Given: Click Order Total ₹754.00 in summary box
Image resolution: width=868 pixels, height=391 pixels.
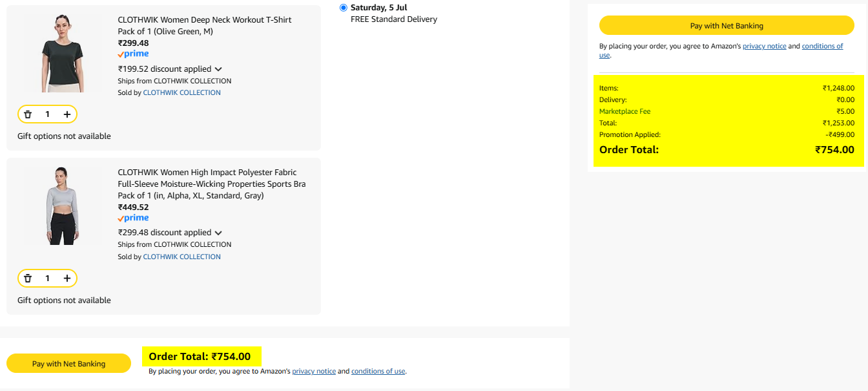Looking at the screenshot, I should pos(834,150).
